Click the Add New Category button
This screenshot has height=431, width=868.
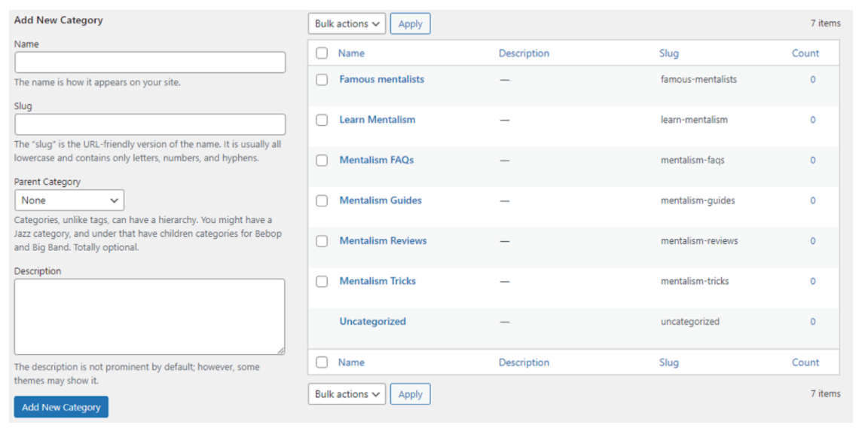[x=61, y=407]
